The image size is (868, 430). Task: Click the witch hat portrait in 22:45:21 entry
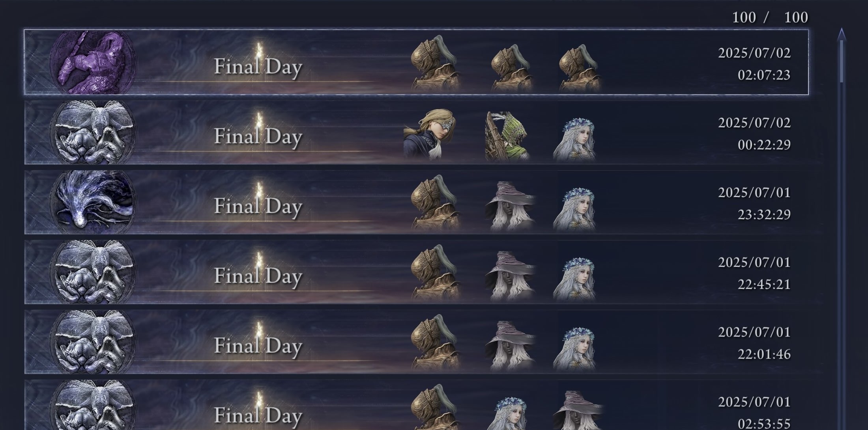(x=510, y=275)
